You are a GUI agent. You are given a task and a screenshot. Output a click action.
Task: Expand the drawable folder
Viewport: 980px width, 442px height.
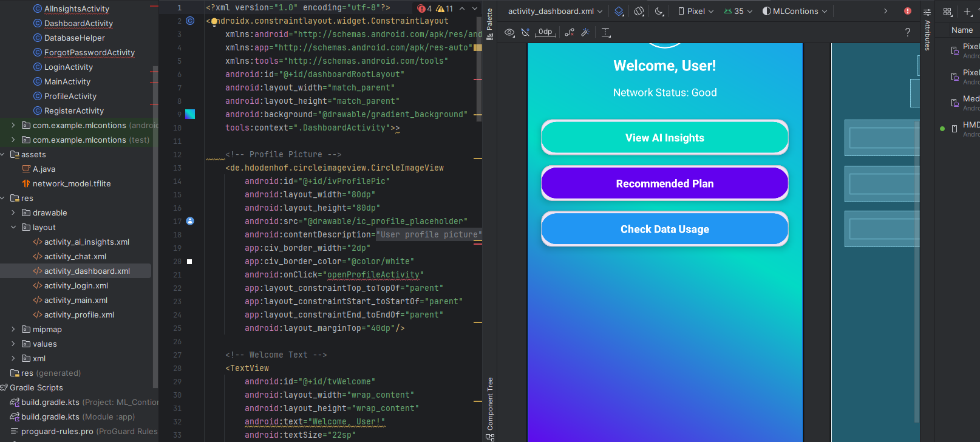click(13, 212)
